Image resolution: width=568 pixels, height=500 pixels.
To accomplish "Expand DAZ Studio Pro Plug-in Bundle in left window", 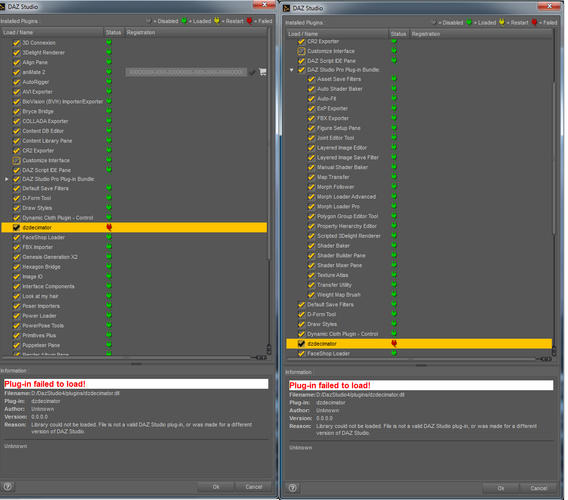I will [7, 179].
